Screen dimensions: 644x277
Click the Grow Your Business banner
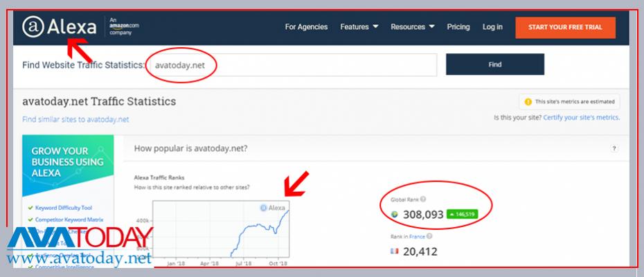coord(68,164)
